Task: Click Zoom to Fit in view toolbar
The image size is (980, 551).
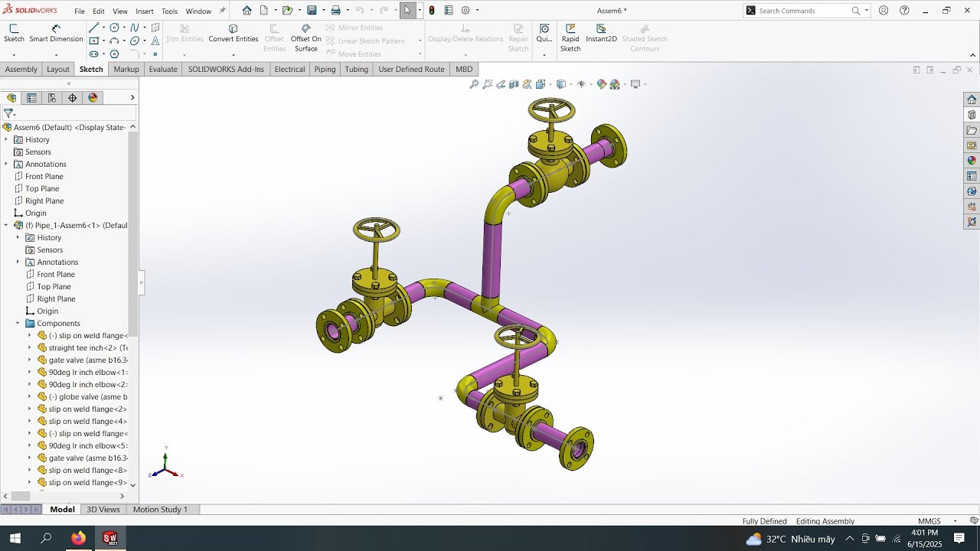Action: click(474, 84)
